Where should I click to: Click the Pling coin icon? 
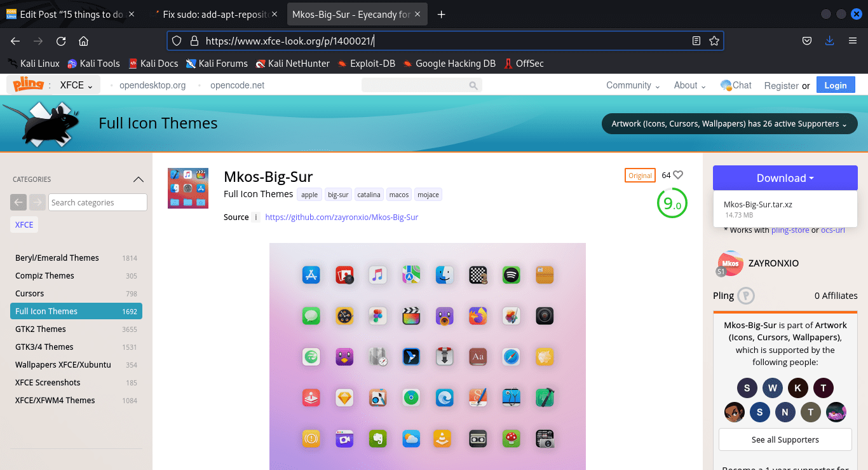pyautogui.click(x=747, y=296)
